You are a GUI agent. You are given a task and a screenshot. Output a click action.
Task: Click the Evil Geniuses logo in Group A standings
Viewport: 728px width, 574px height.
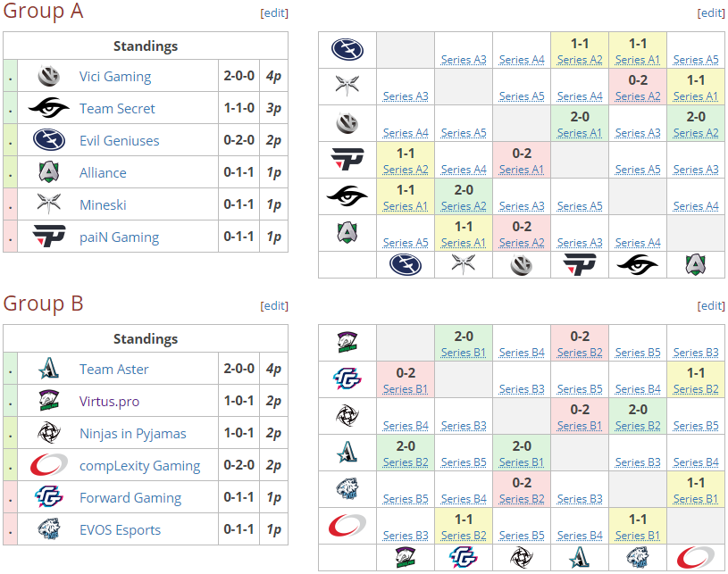tap(48, 140)
